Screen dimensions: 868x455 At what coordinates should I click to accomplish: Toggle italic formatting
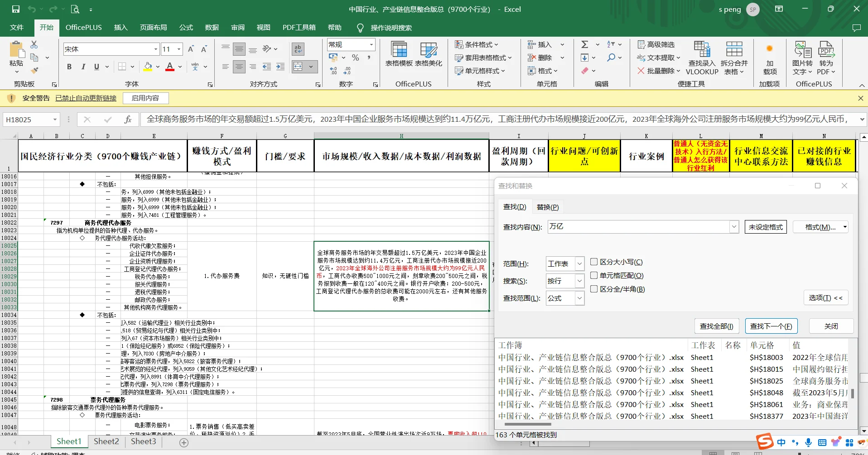coord(83,67)
